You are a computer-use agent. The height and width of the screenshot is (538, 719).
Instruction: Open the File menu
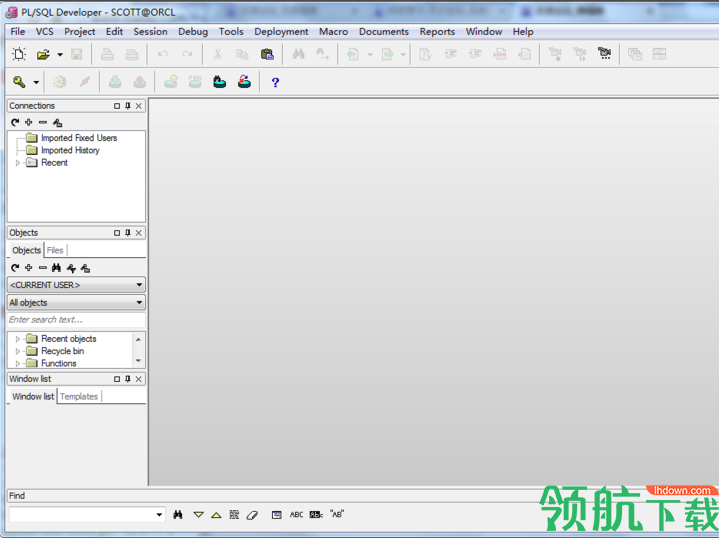[17, 32]
